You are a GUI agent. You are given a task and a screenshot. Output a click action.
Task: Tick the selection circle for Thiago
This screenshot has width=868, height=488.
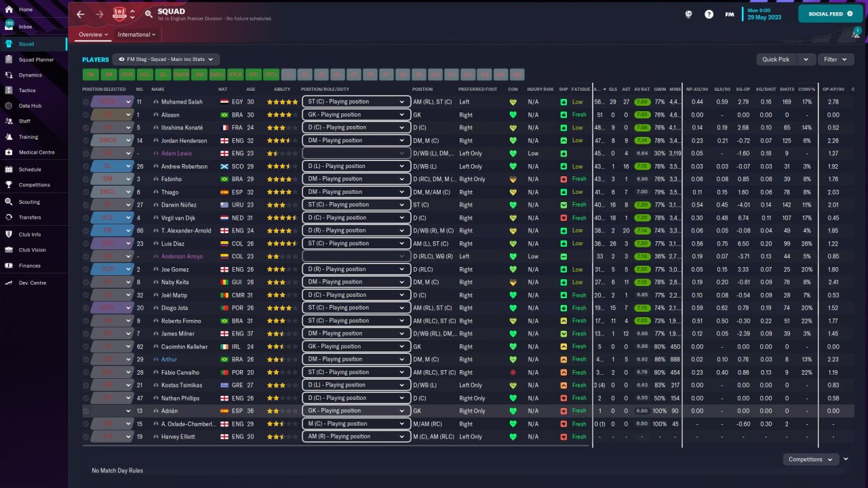(86, 192)
